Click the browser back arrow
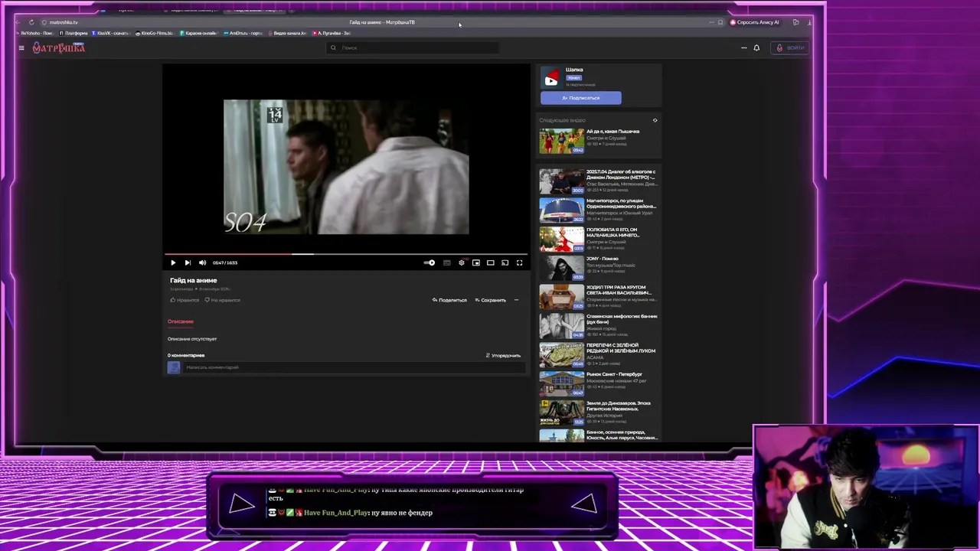This screenshot has height=551, width=980. click(x=18, y=22)
